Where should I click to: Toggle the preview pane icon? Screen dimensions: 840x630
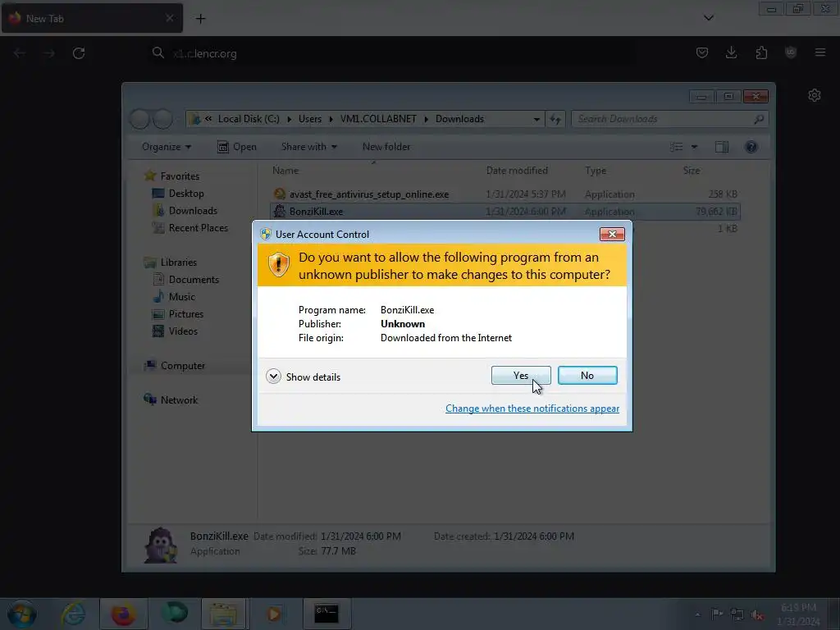pyautogui.click(x=722, y=147)
